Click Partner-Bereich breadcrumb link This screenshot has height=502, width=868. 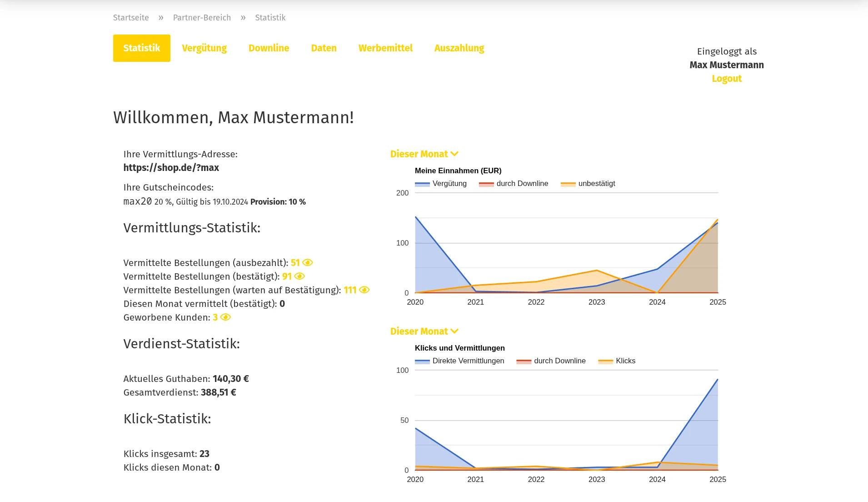[202, 18]
